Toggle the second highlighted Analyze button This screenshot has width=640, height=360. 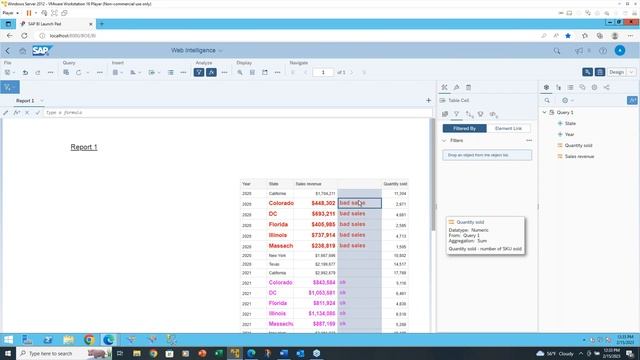(x=211, y=73)
